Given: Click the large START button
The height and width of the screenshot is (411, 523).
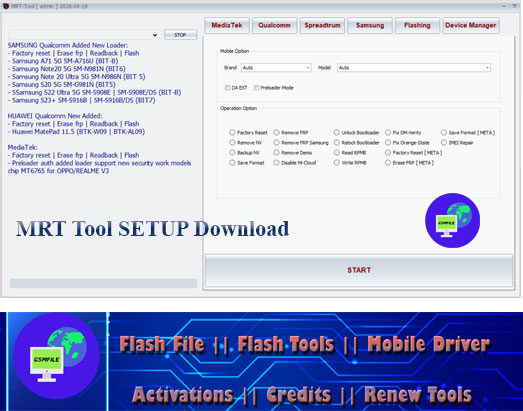Looking at the screenshot, I should 359,270.
